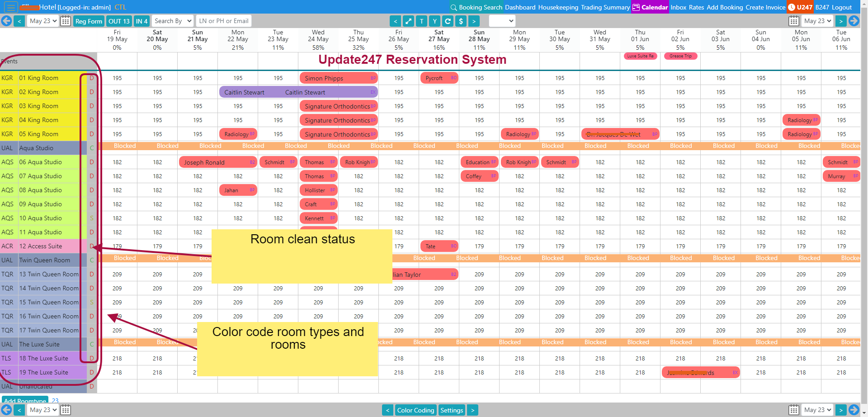
Task: Click the right arrow beside Settings
Action: 472,410
